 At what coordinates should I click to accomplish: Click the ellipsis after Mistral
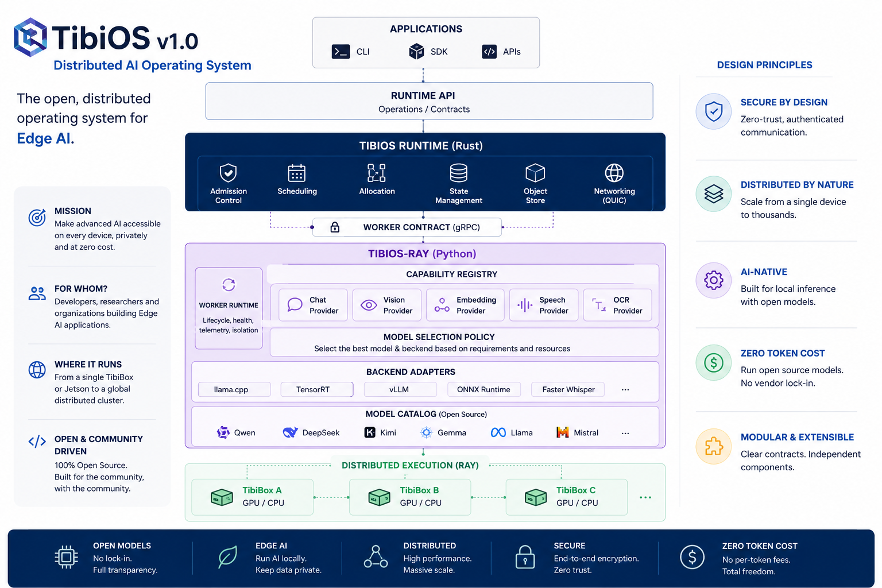[625, 433]
